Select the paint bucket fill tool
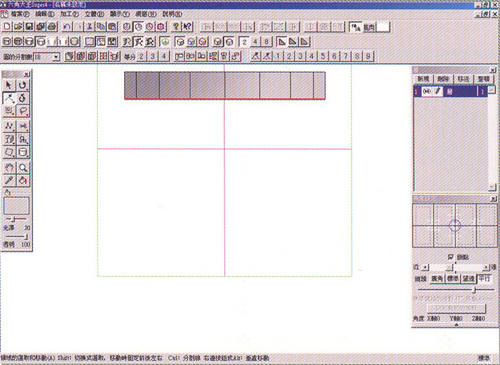 [x=23, y=181]
